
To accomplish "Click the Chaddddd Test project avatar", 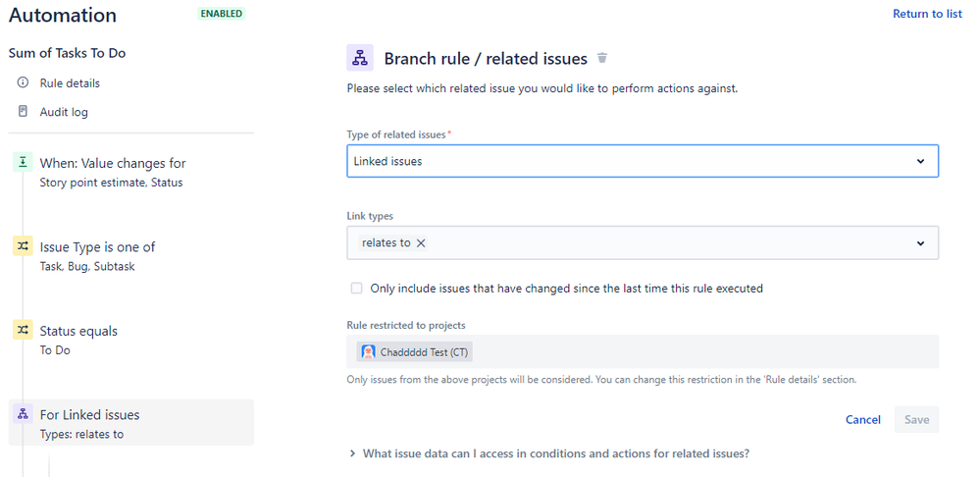I will coord(368,352).
